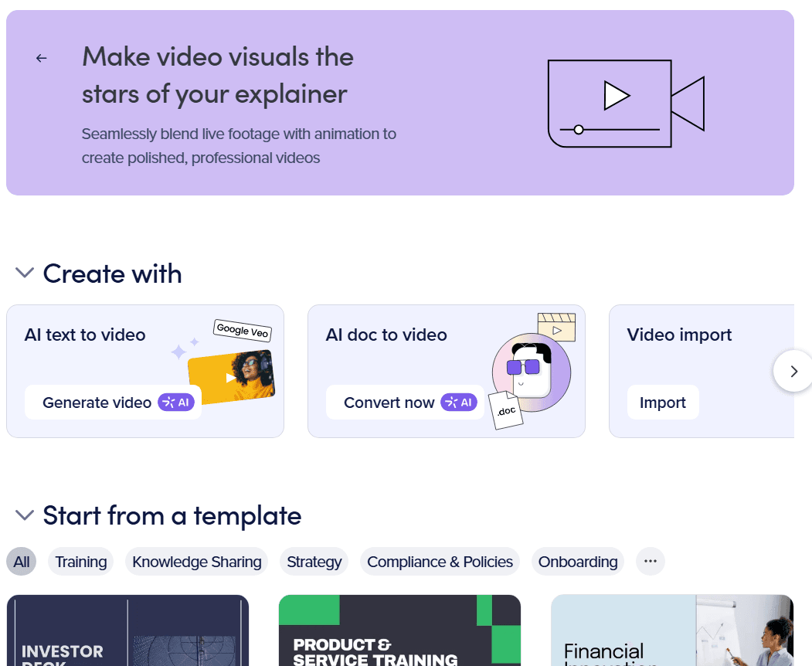This screenshot has height=666, width=812.
Task: Filter templates by Compliance & Policies
Action: [x=440, y=562]
